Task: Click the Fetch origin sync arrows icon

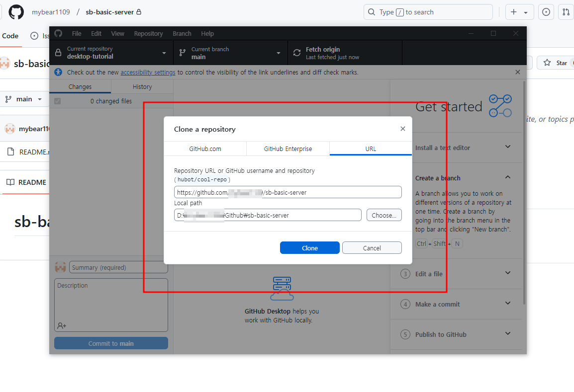Action: pos(297,53)
